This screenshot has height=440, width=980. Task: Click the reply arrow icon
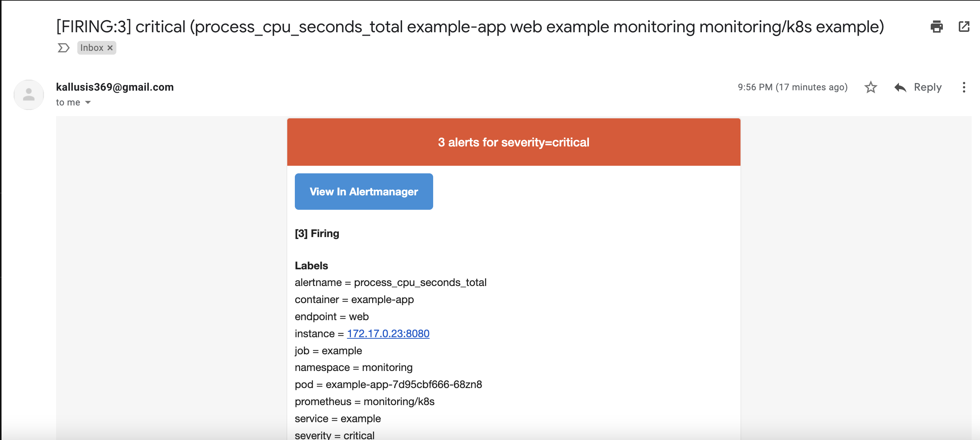[900, 87]
